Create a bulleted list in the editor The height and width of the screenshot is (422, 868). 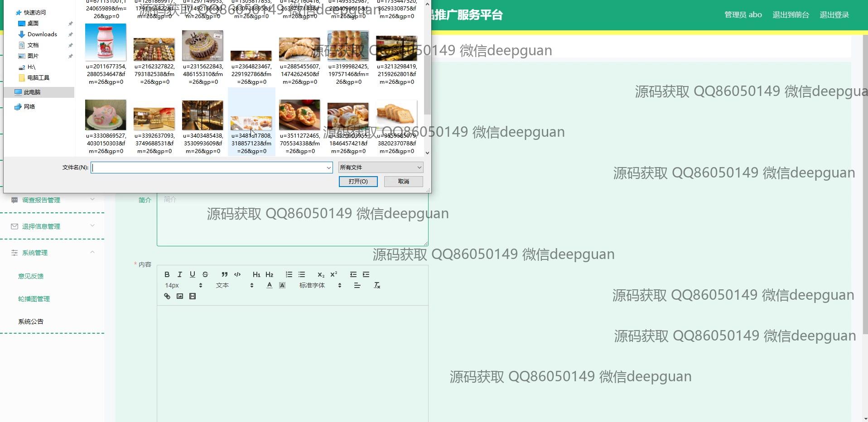click(302, 274)
